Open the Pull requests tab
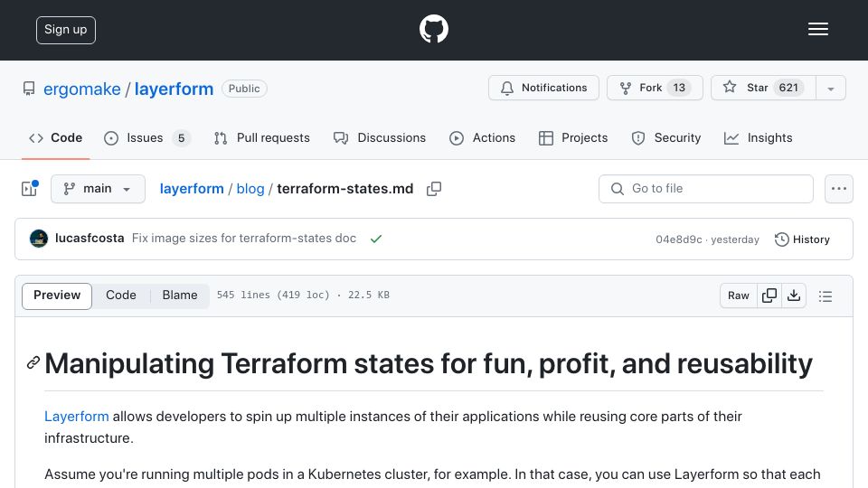Viewport: 868px width, 488px height. (262, 137)
